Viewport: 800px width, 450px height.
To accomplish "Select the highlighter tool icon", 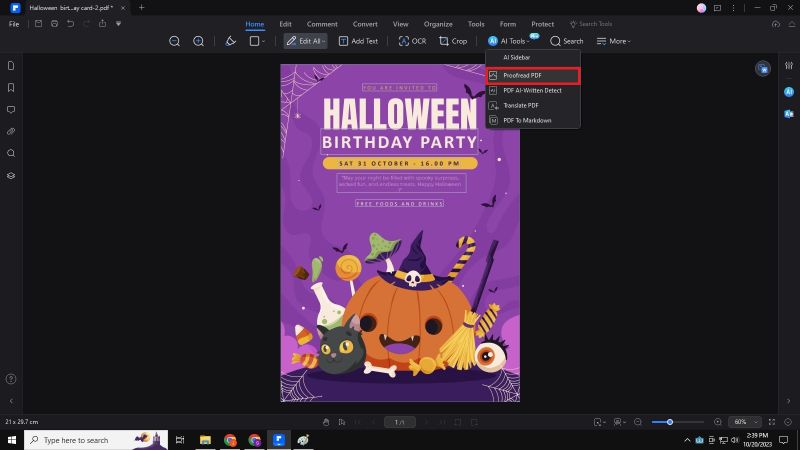I will point(231,41).
